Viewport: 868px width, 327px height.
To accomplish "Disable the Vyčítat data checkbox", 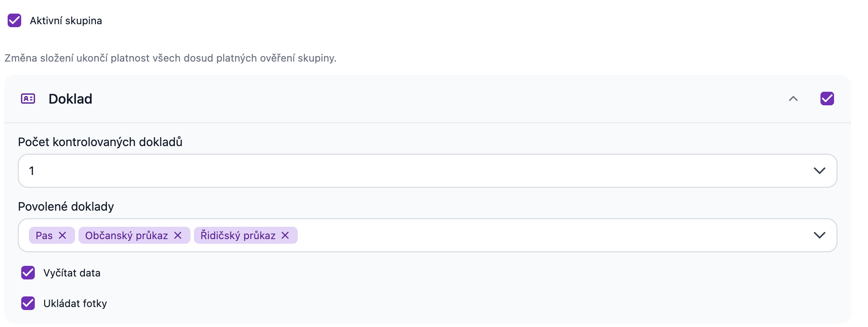I will coord(28,273).
